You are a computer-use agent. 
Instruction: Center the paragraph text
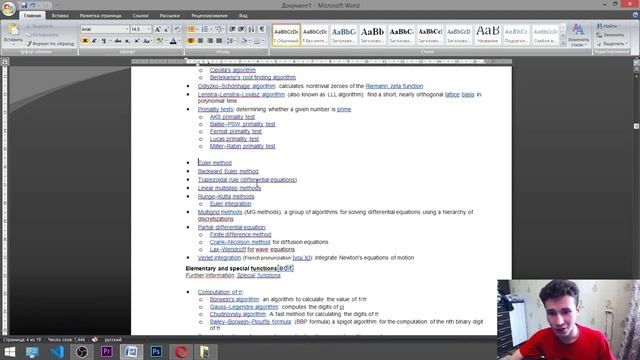click(x=200, y=41)
